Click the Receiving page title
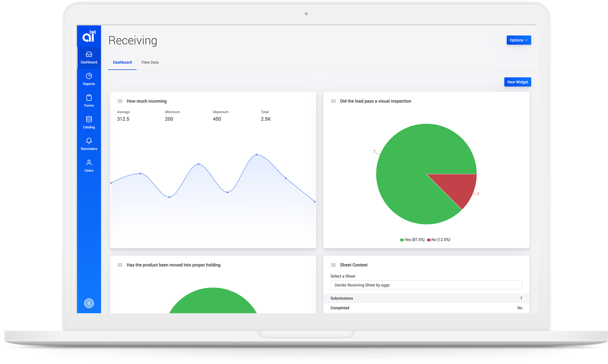 coord(133,41)
